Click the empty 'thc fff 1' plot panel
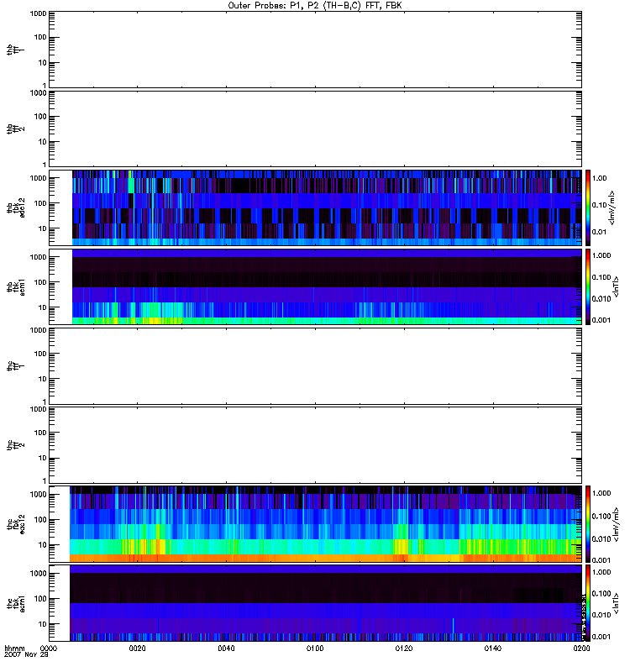This screenshot has height=672, width=630. [x=315, y=366]
